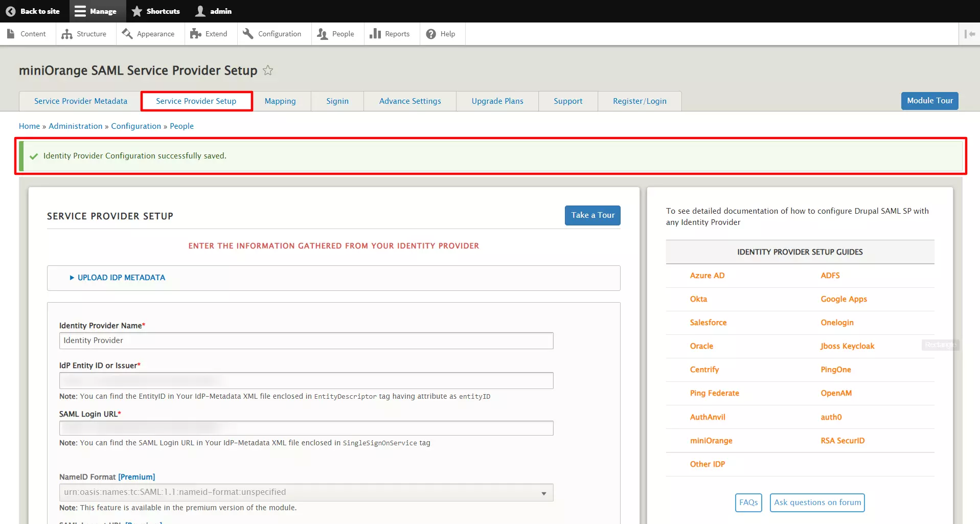Viewport: 980px width, 524px height.
Task: Open the Register/Login tab
Action: 640,101
